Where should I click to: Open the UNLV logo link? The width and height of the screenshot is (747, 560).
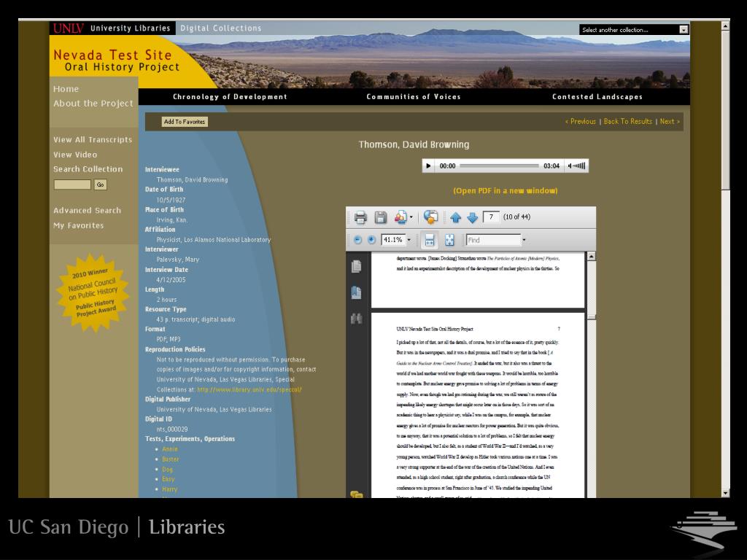(x=68, y=28)
